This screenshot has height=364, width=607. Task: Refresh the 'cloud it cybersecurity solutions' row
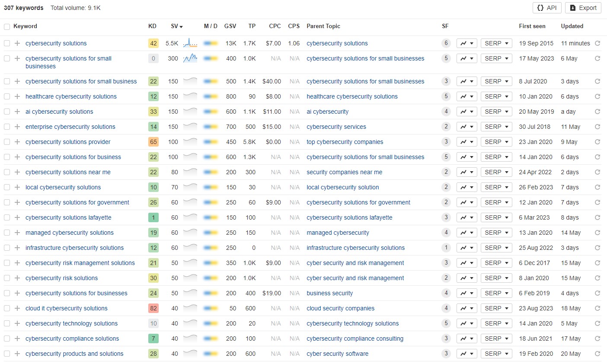[597, 308]
